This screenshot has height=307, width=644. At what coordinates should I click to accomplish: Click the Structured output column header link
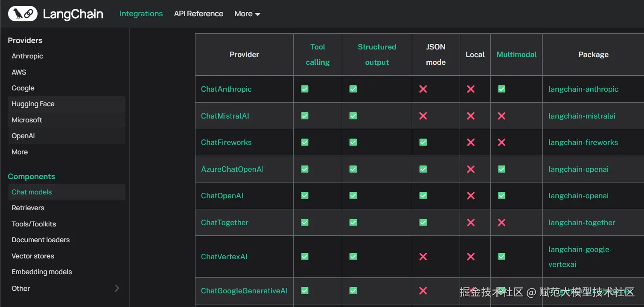(x=377, y=55)
